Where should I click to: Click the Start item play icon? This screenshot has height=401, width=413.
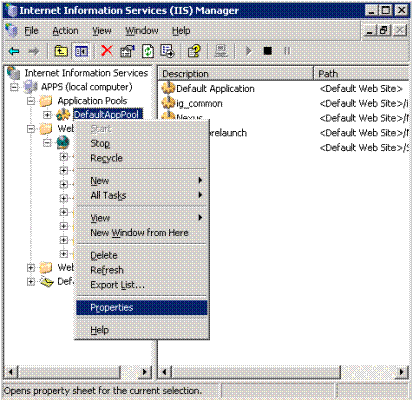pyautogui.click(x=248, y=51)
